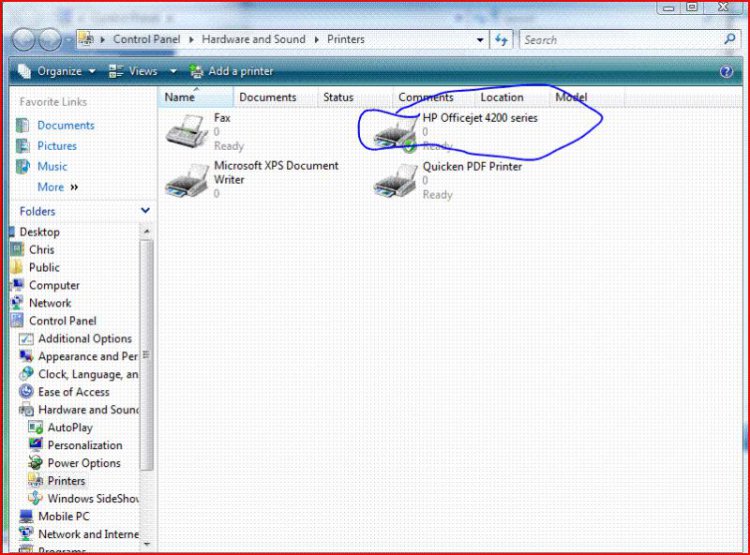Sort by Location column header
This screenshot has width=750, height=555.
click(511, 97)
